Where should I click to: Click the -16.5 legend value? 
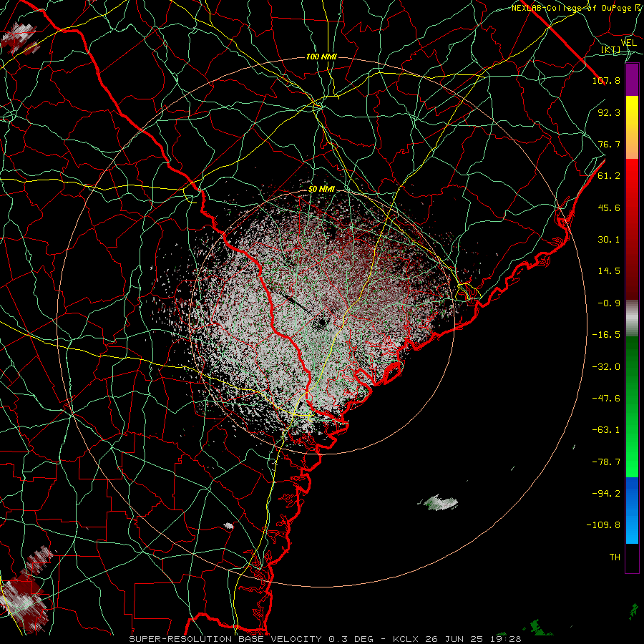tap(606, 335)
